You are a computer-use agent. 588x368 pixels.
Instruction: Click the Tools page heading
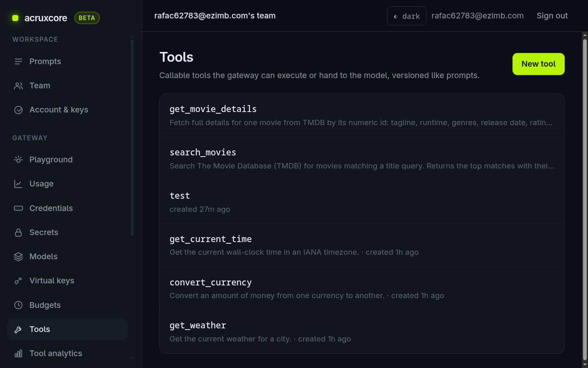click(x=176, y=57)
